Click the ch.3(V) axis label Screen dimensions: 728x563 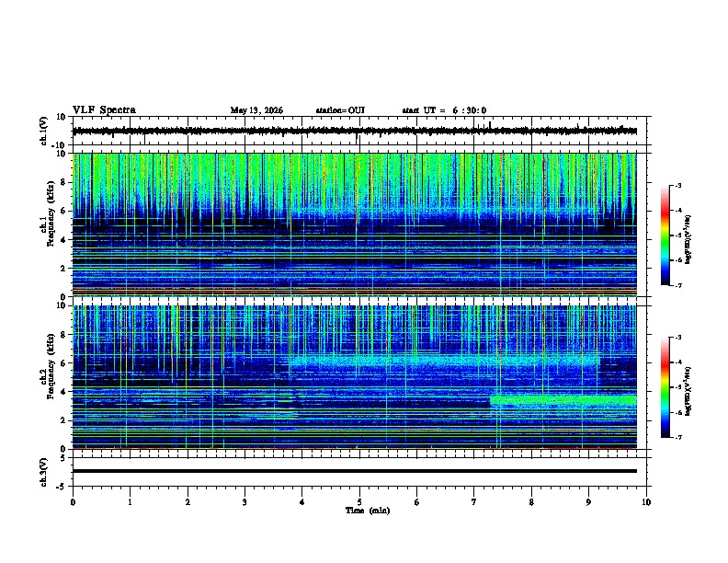pos(43,472)
